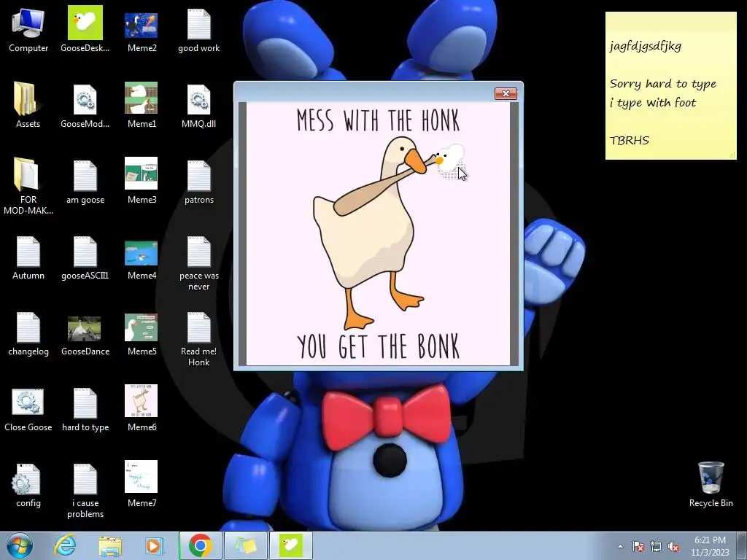Image resolution: width=747 pixels, height=560 pixels.
Task: Select the Meme6 image file
Action: 142,408
